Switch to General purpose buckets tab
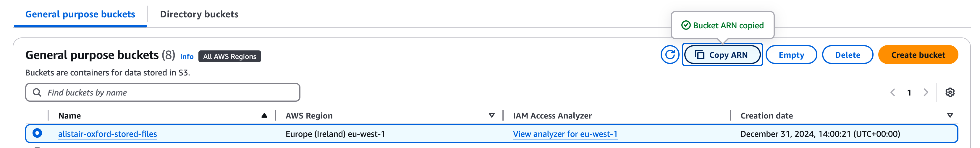The image size is (980, 148). 80,14
